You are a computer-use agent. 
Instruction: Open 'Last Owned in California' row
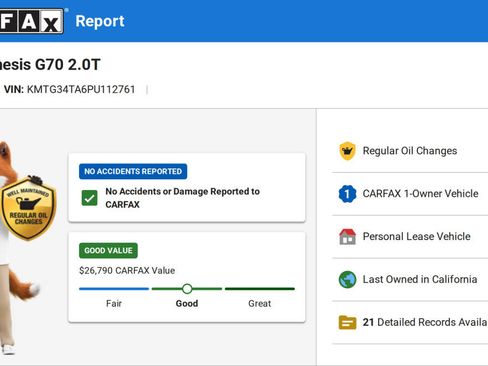pyautogui.click(x=410, y=279)
